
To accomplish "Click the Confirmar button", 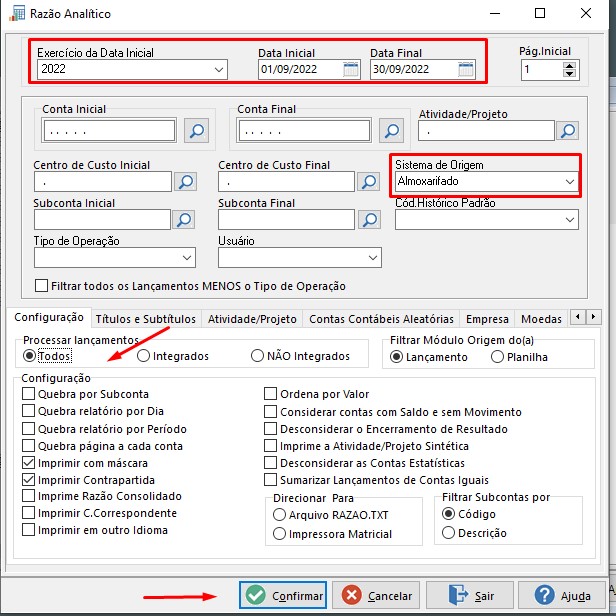I will point(283,595).
